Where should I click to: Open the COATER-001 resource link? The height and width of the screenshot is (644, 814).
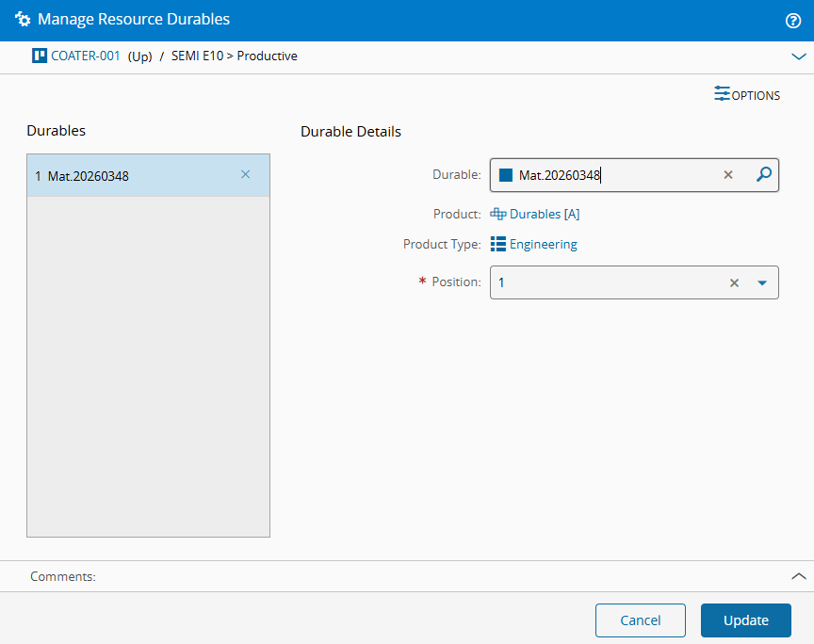point(86,56)
